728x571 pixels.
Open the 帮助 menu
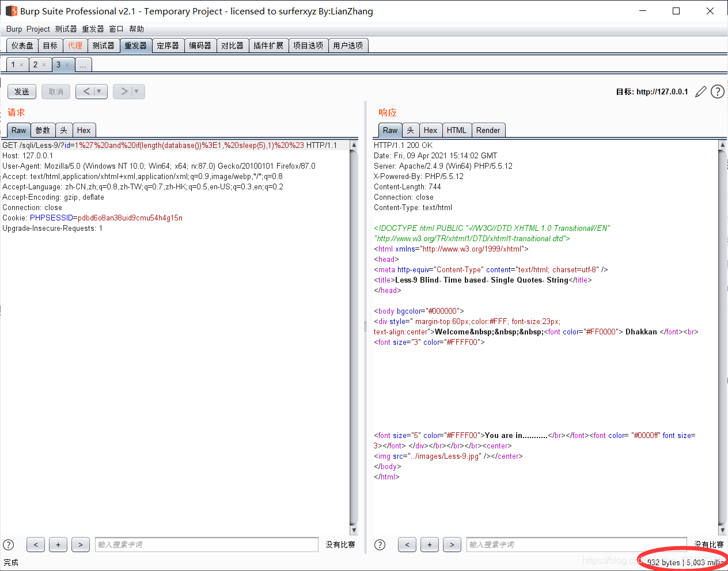coord(136,29)
